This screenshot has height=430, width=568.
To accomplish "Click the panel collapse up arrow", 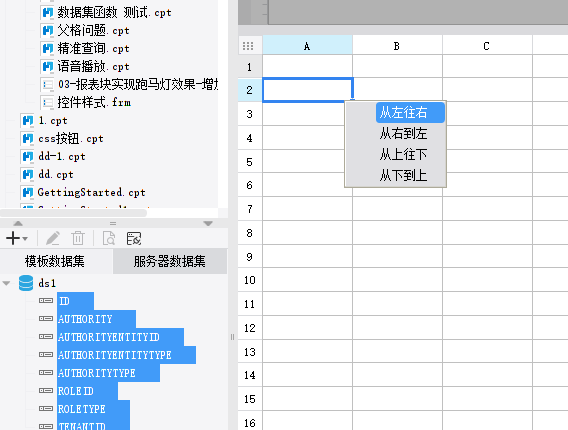I will click(18, 224).
